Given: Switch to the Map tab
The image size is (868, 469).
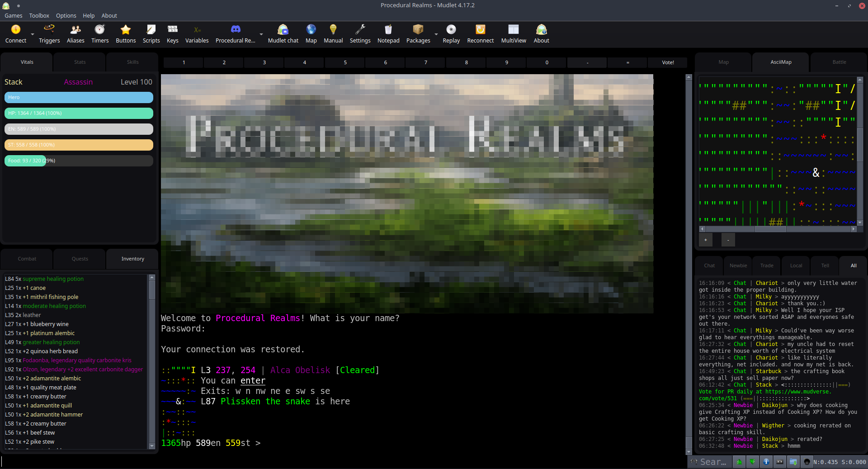Looking at the screenshot, I should tap(724, 62).
